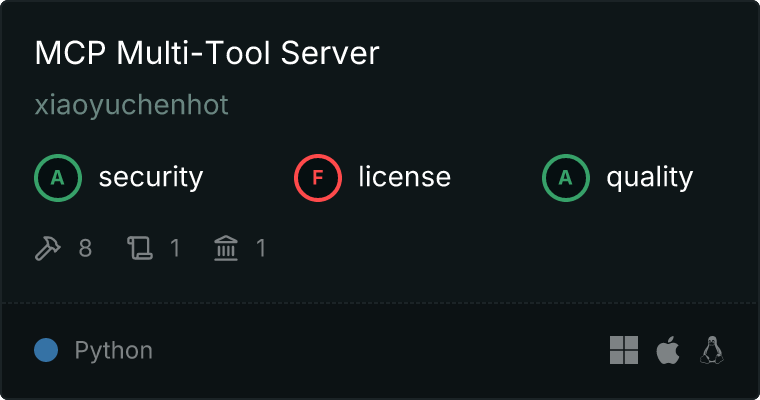Click the green A quality grade badge

pos(566,178)
